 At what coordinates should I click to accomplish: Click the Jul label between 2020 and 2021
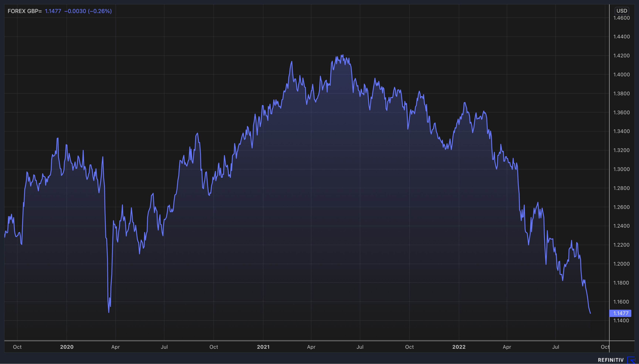click(164, 347)
